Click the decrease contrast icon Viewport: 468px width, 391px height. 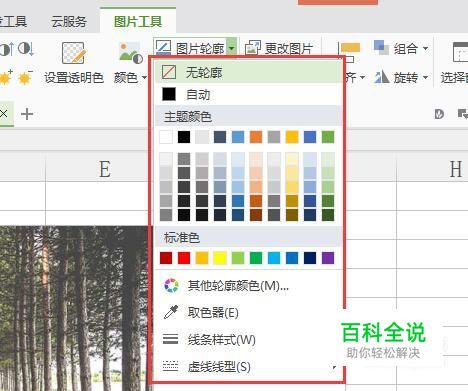(x=26, y=49)
